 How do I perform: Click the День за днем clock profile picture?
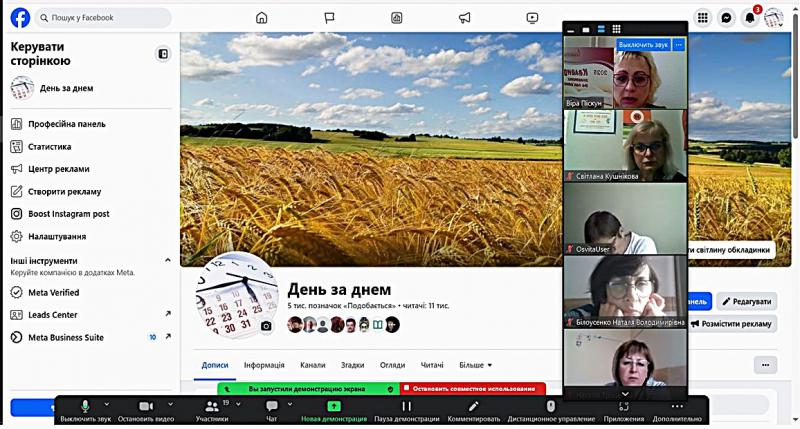pyautogui.click(x=236, y=294)
